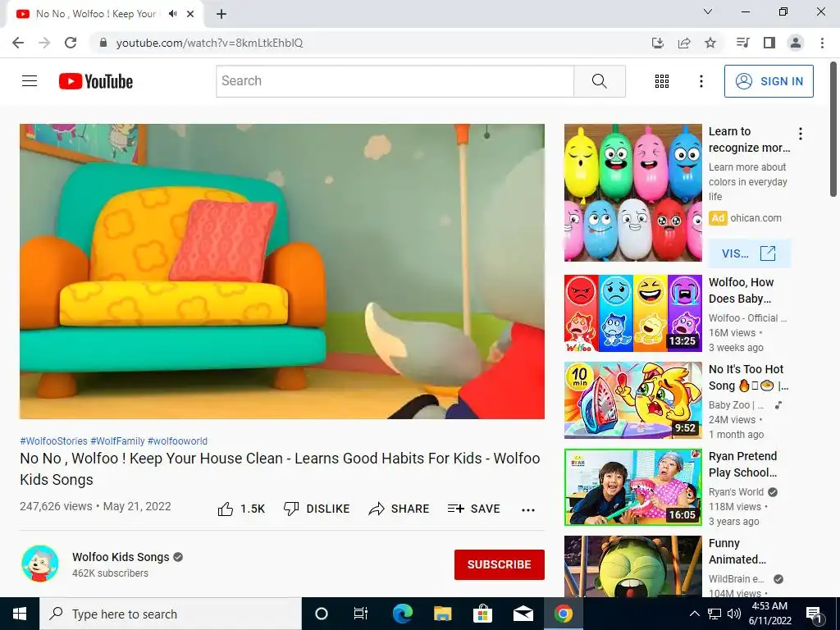
Task: Open more actions ellipsis below video
Action: point(528,509)
